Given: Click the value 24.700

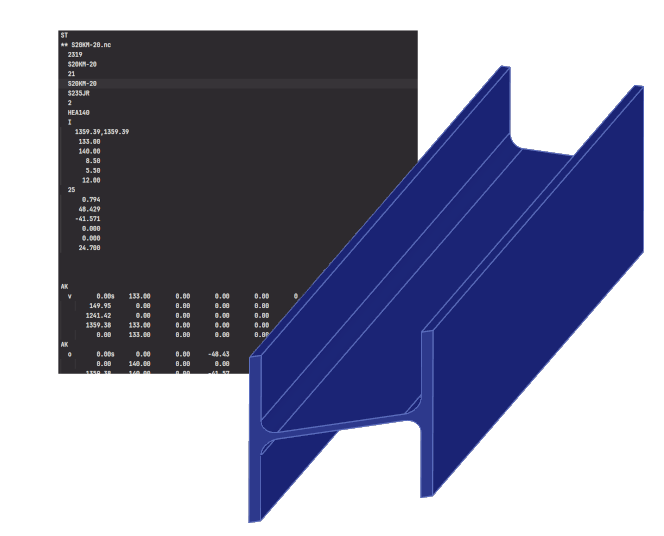Looking at the screenshot, I should tap(89, 248).
